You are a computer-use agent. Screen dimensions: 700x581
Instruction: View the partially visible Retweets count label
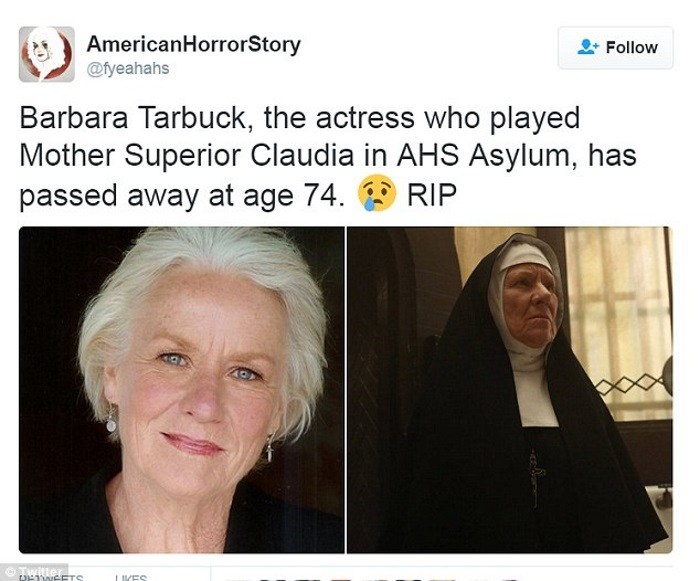(x=51, y=577)
